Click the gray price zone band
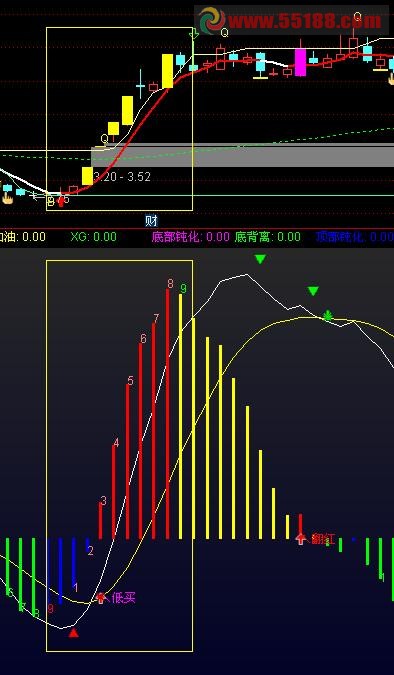Screen dimensions: 394x675 pyautogui.click(x=242, y=155)
